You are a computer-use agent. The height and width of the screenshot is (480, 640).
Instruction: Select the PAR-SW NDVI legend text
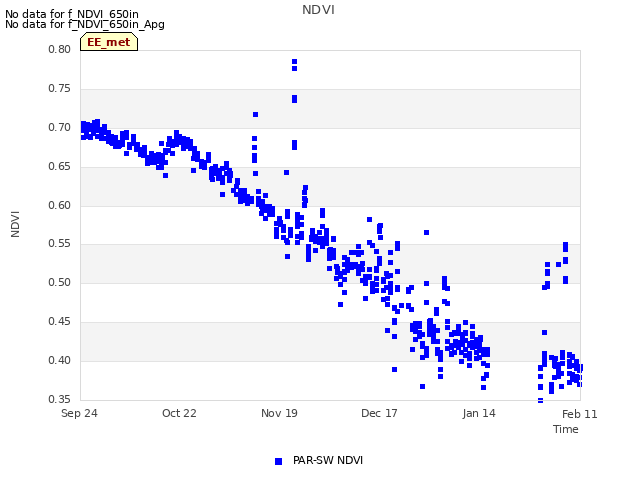pos(328,460)
